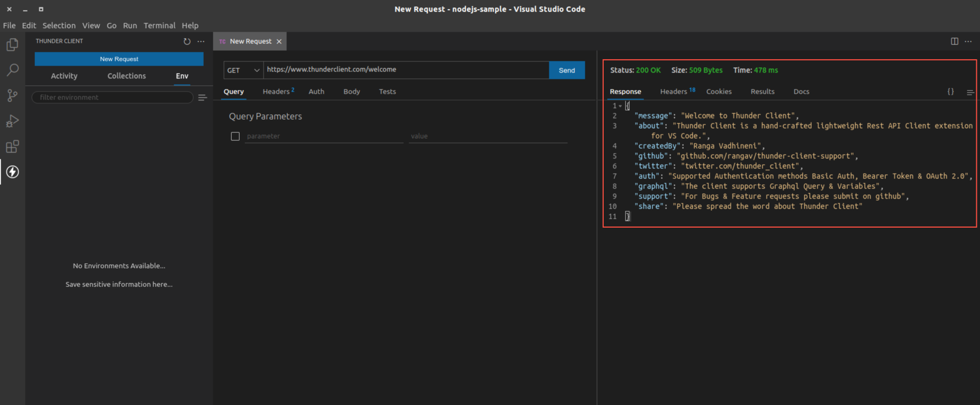Click the "twitter" line in response JSON

pos(719,166)
